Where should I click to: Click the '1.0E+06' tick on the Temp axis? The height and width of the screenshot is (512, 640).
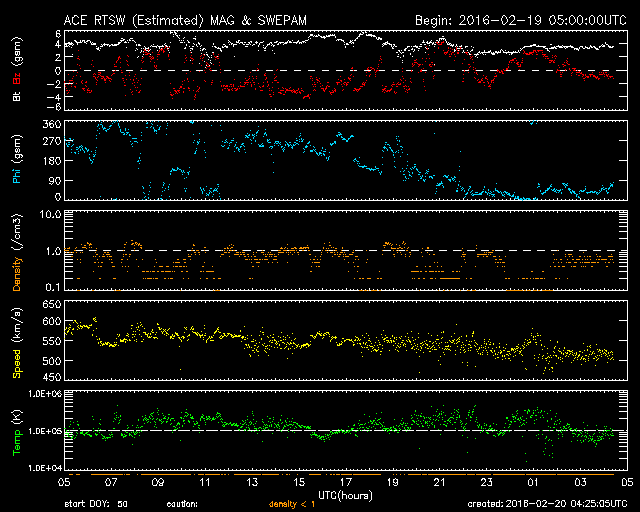45,394
